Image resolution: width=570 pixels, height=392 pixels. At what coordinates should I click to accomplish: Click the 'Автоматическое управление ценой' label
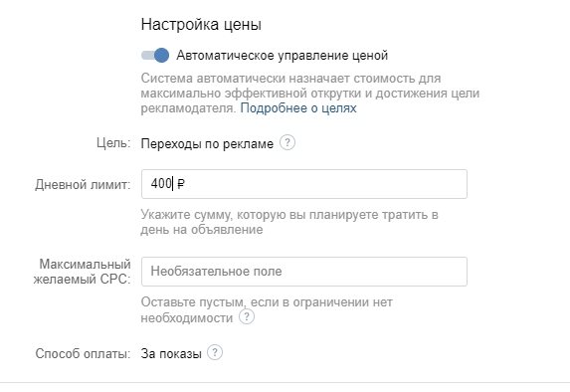point(283,56)
